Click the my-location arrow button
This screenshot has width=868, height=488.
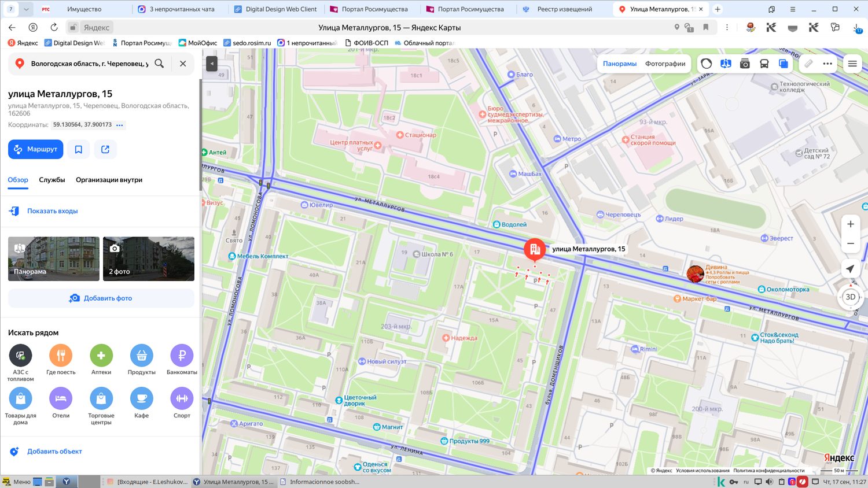click(x=850, y=269)
